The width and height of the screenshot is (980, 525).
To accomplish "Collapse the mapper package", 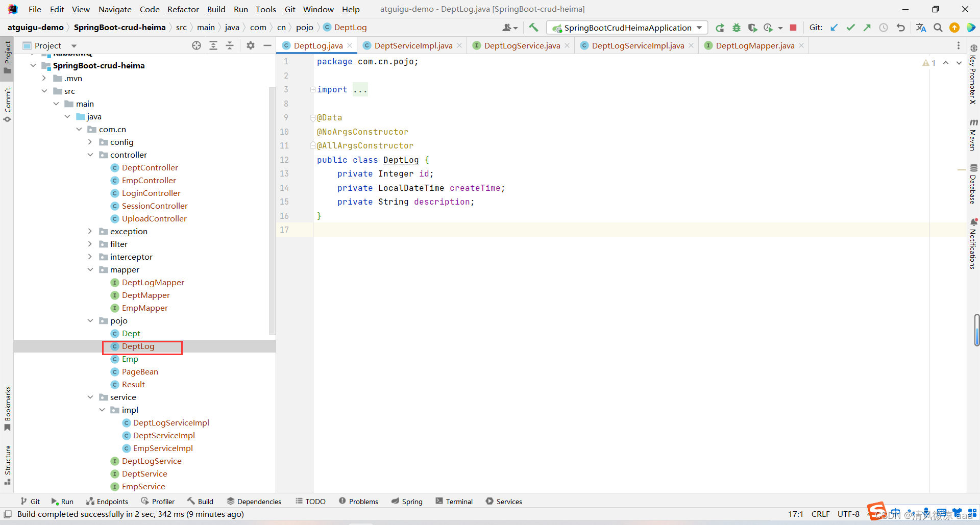I will coord(90,269).
